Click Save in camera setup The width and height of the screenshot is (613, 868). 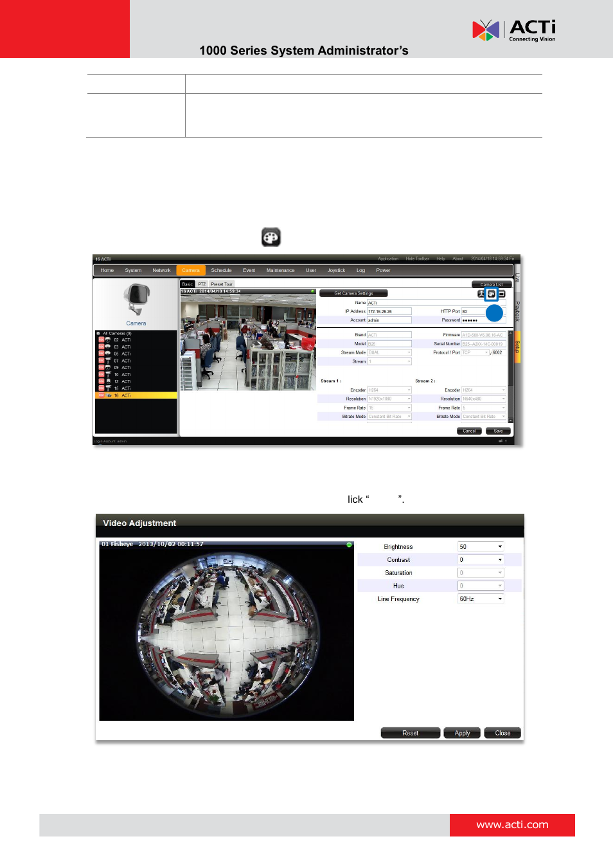[x=499, y=431]
